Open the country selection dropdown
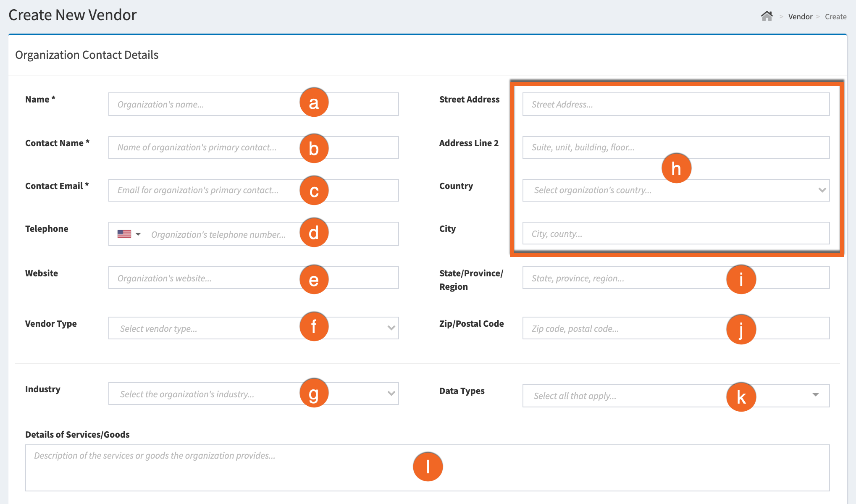 pyautogui.click(x=822, y=190)
